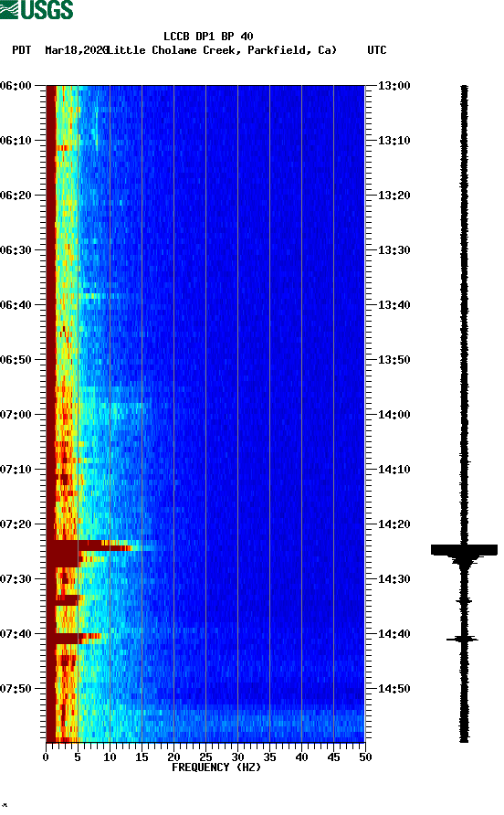Click the 07:00 PDT time label
The height and width of the screenshot is (815, 504).
pos(16,415)
